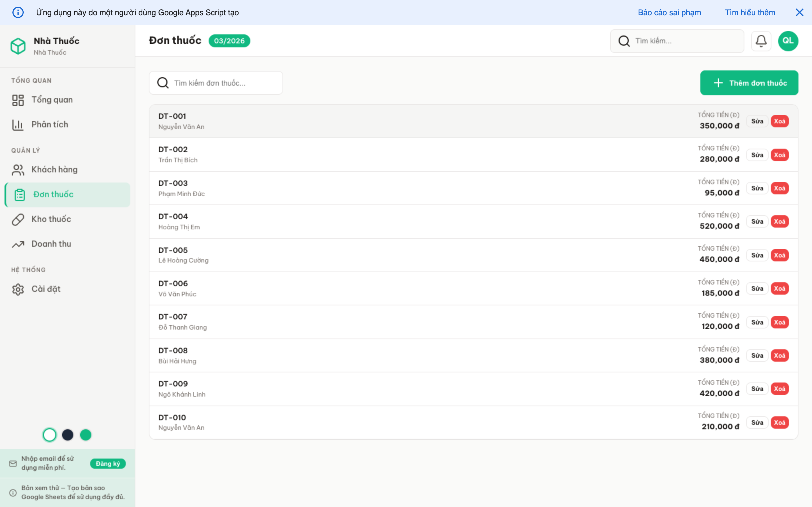The image size is (812, 507).
Task: Select the dark theme dot
Action: click(68, 435)
